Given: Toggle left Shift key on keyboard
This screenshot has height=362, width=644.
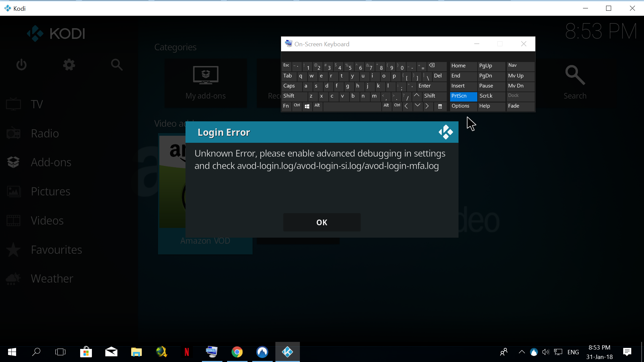Looking at the screenshot, I should [294, 96].
